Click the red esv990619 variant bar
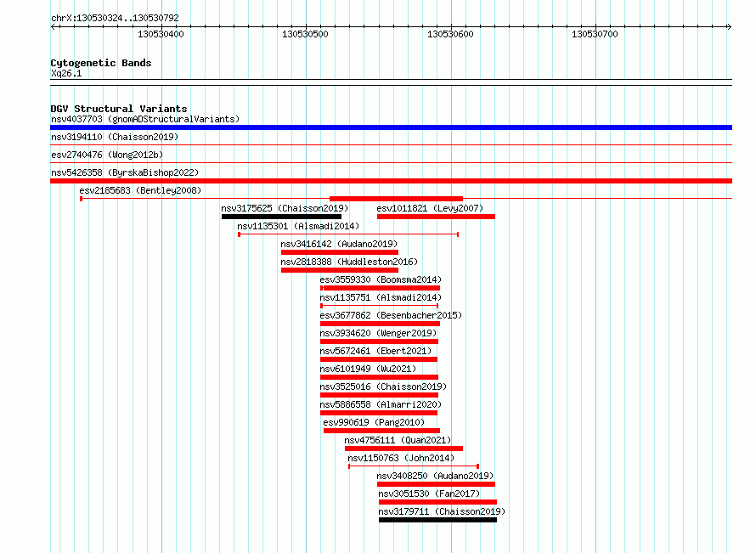 382,431
